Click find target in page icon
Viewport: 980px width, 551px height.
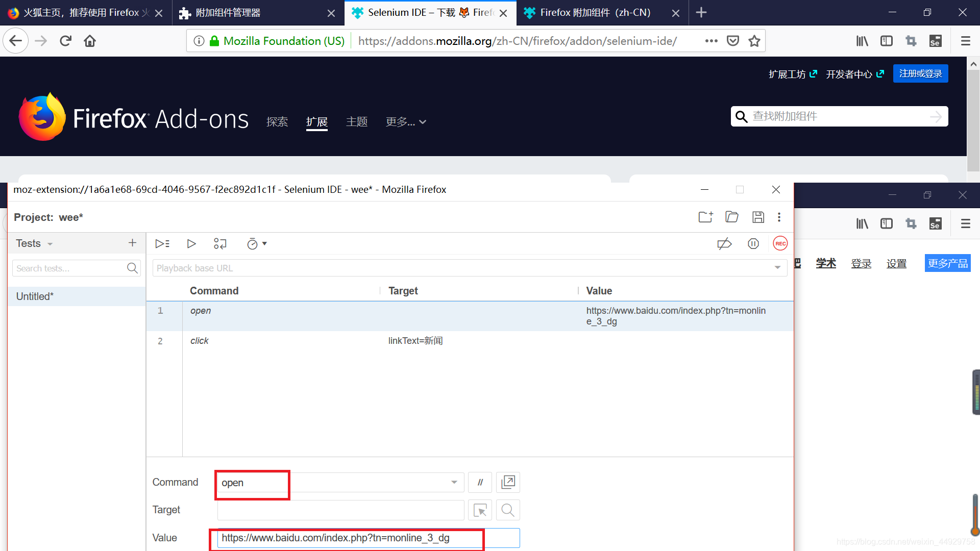click(508, 510)
